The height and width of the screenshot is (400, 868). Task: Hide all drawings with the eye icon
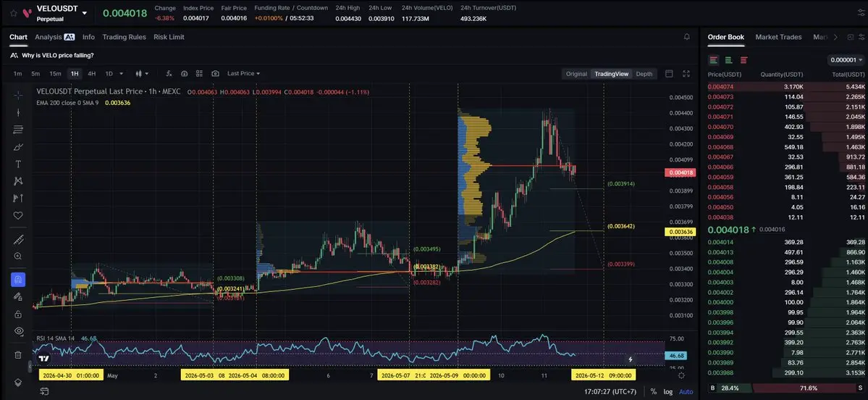(x=18, y=331)
